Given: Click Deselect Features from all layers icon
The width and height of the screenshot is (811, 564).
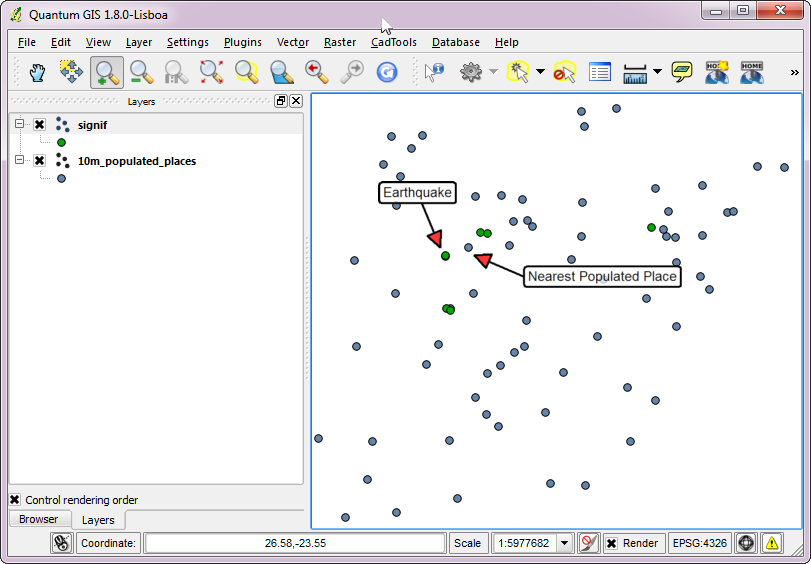Looking at the screenshot, I should click(564, 72).
